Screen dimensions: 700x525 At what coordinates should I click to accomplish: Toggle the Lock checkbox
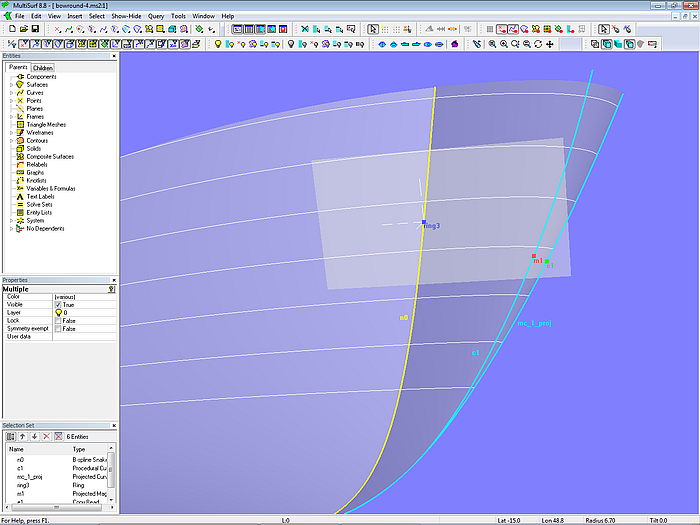click(x=58, y=320)
